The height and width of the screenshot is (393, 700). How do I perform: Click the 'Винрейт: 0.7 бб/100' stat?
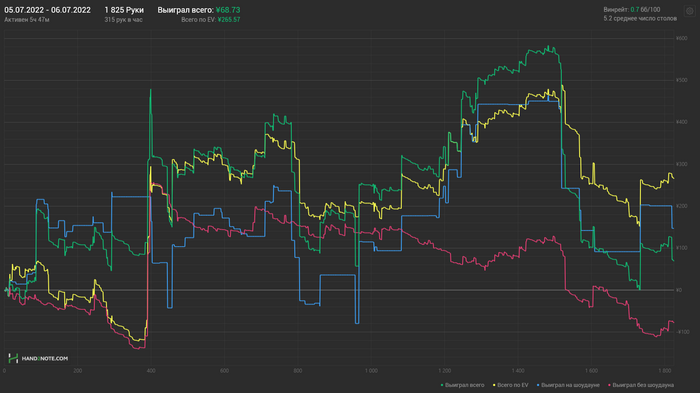(x=632, y=9)
